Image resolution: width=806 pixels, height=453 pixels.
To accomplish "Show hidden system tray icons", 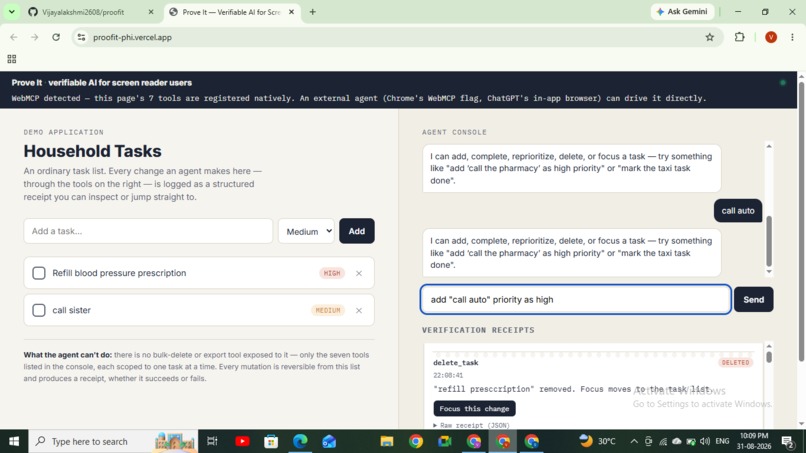I will point(634,441).
